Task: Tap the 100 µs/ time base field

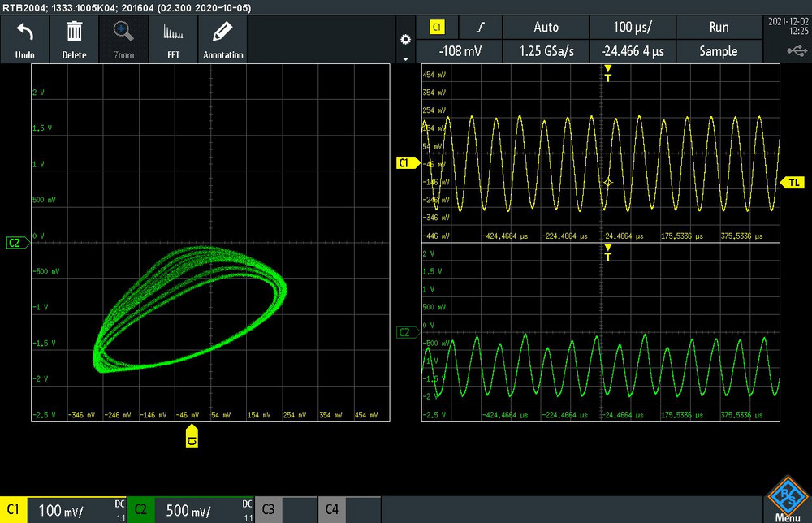Action: pos(633,28)
